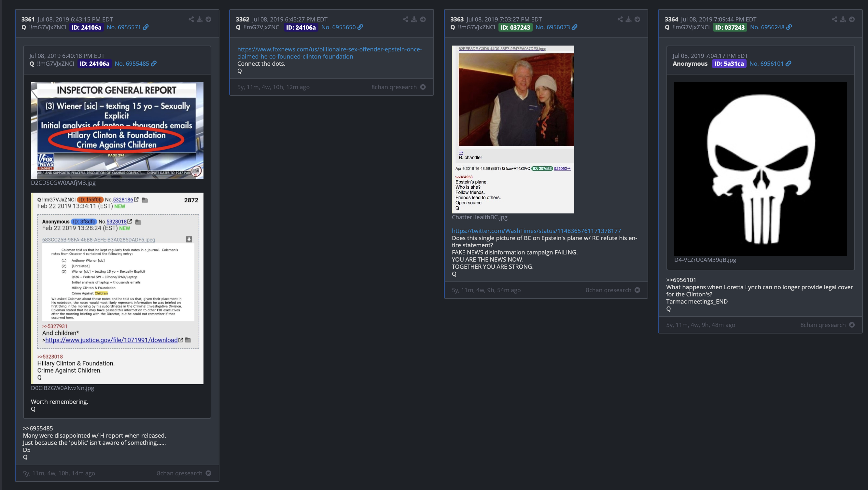Screen dimensions: 868x490
Task: Click the '5y, 11m, 4w, 9h, 54m ago' timestamp
Action: tap(486, 290)
